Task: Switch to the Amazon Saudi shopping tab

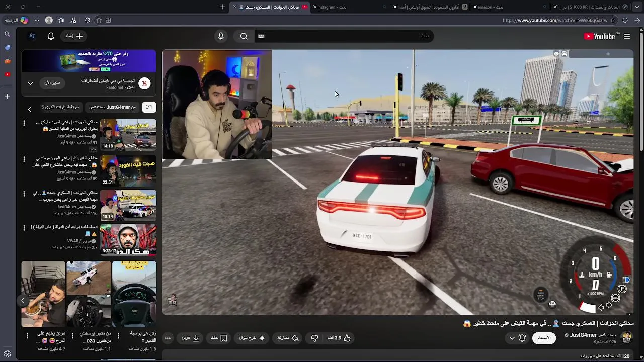Action: [x=431, y=7]
